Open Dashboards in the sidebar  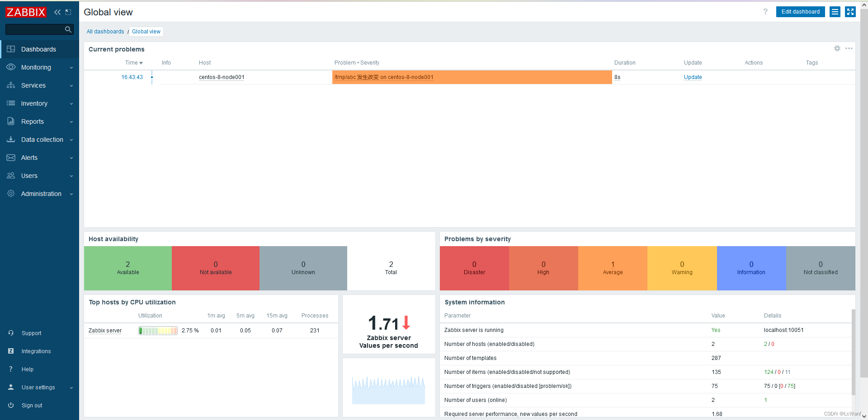point(39,49)
